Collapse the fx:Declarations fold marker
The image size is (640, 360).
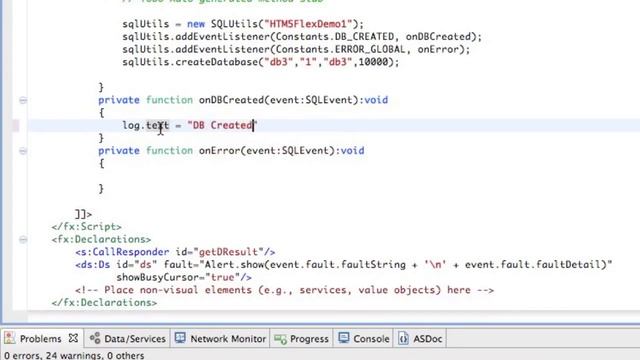pos(23,240)
